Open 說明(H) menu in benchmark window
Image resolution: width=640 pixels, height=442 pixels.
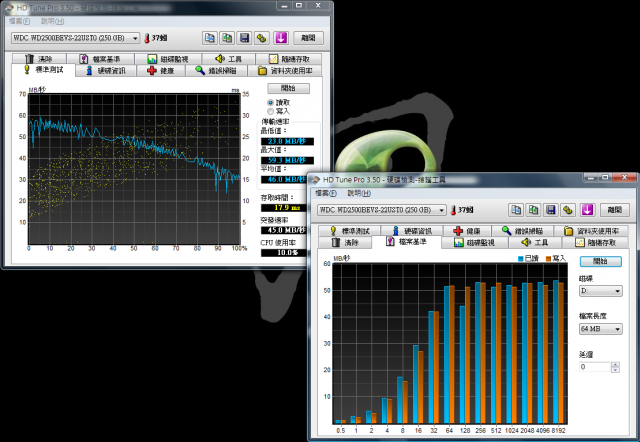coord(52,21)
